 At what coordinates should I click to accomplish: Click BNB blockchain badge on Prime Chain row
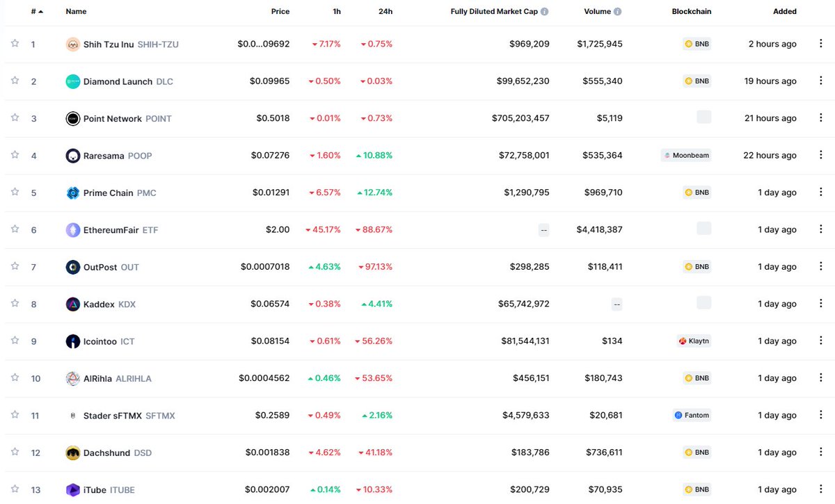pos(697,193)
